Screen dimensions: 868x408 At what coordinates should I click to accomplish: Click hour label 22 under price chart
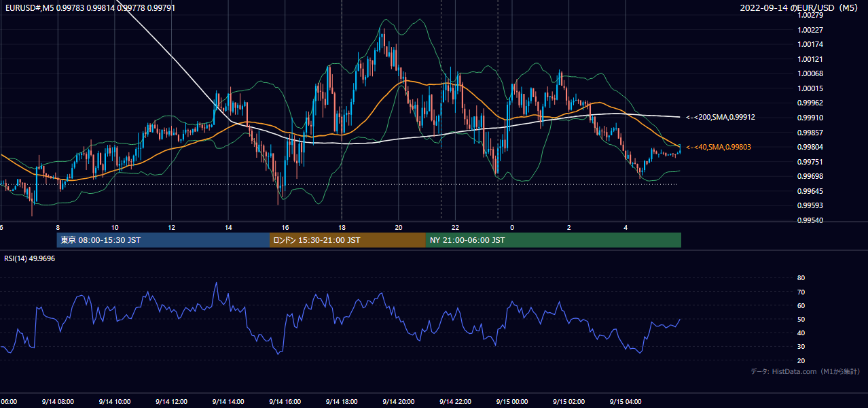click(455, 227)
